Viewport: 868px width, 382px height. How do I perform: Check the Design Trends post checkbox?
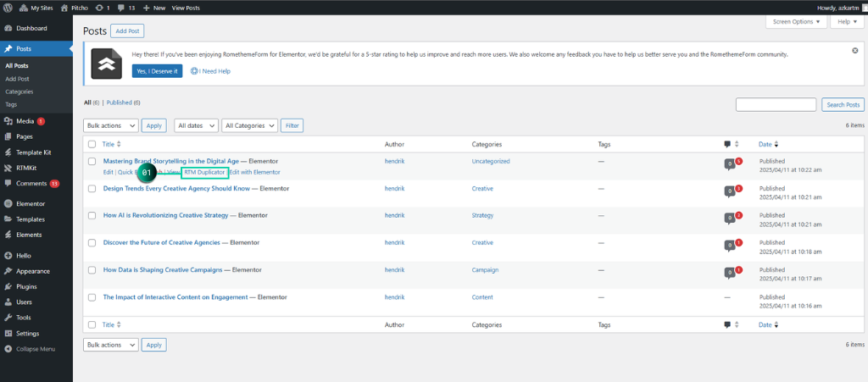click(92, 189)
